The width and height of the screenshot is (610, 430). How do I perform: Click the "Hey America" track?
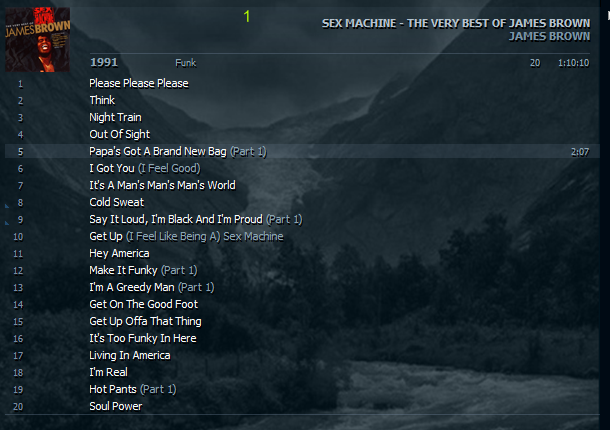coord(119,253)
